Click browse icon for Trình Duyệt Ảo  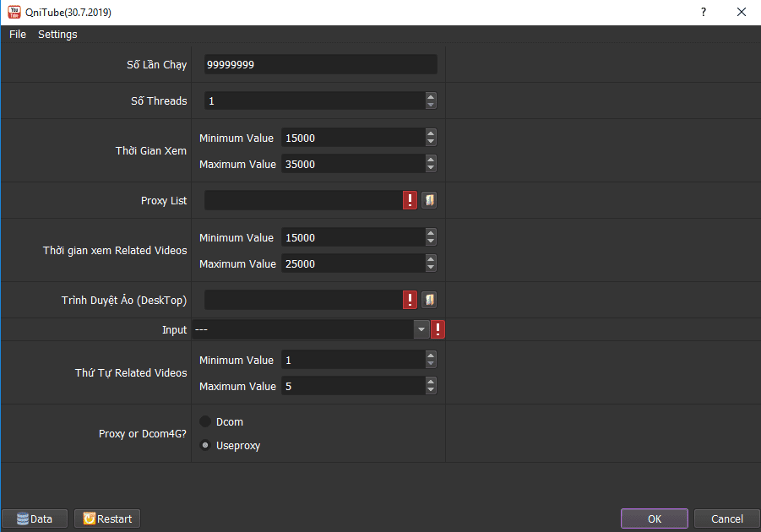[x=429, y=300]
